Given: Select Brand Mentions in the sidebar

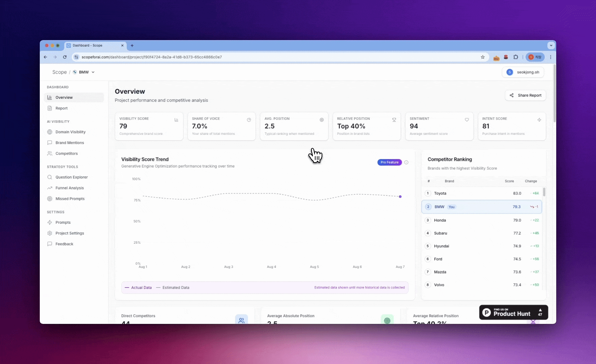Looking at the screenshot, I should coord(69,143).
